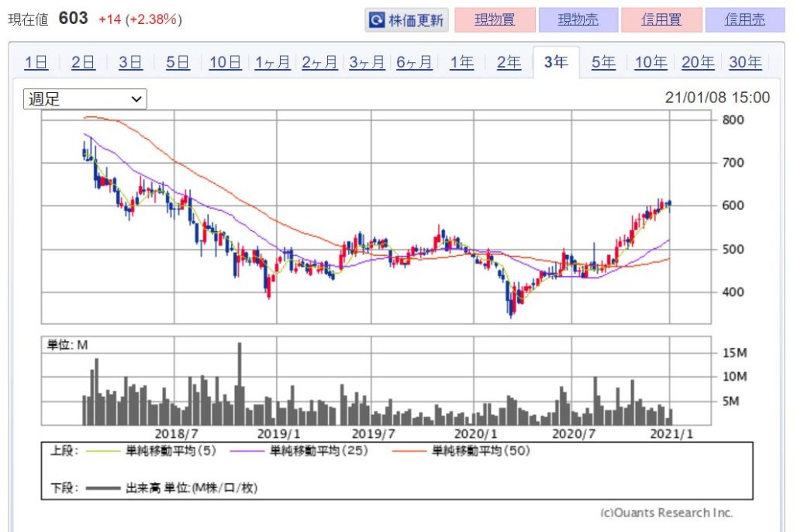Click the 出来高 volume legend entry
This screenshot has width=794, height=532.
pos(171,488)
